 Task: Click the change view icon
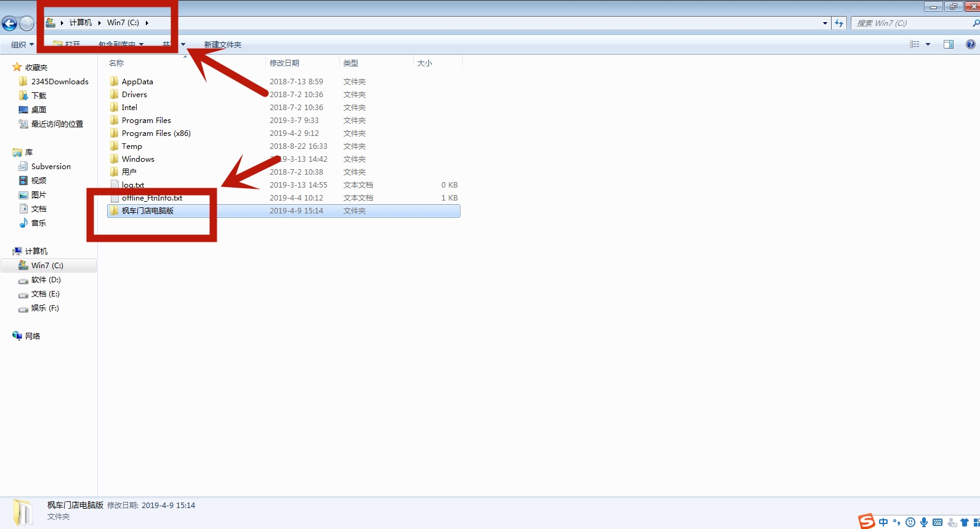point(915,44)
